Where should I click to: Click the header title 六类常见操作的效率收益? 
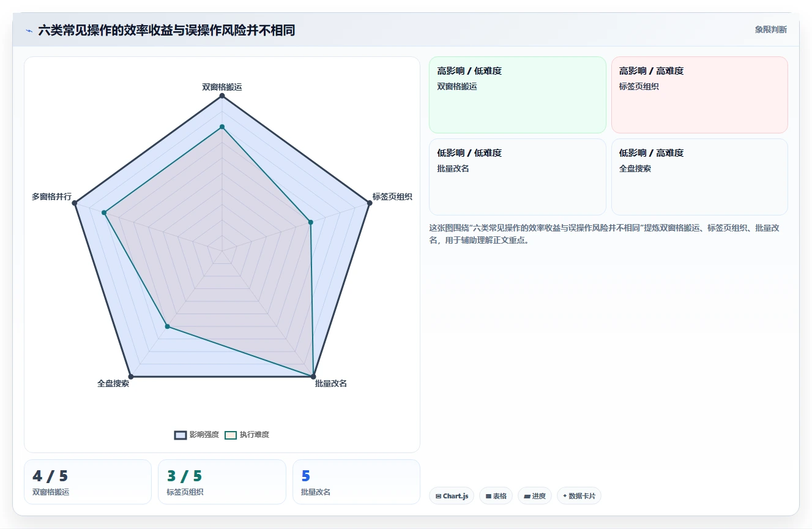166,30
